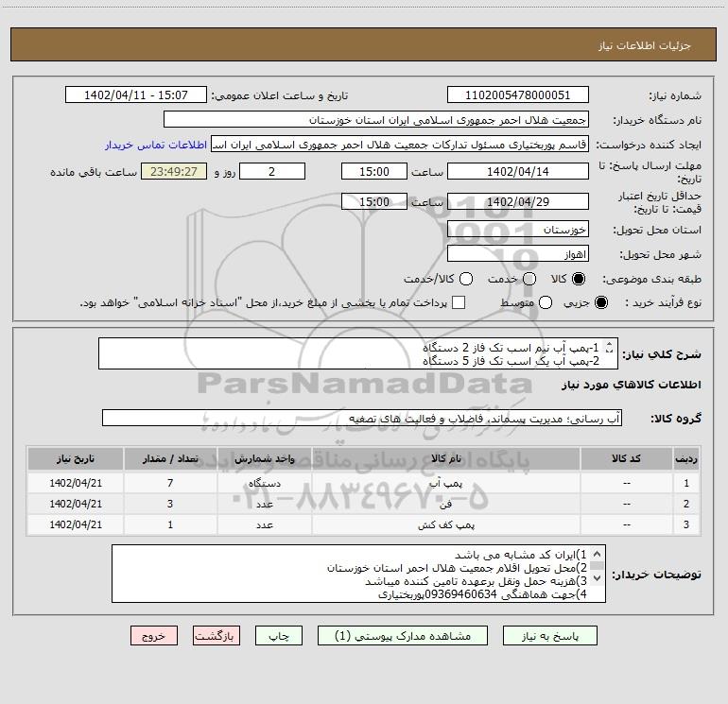
Task: Click scroll down arrow in توضیحات خریدار box
Action: pos(598,578)
